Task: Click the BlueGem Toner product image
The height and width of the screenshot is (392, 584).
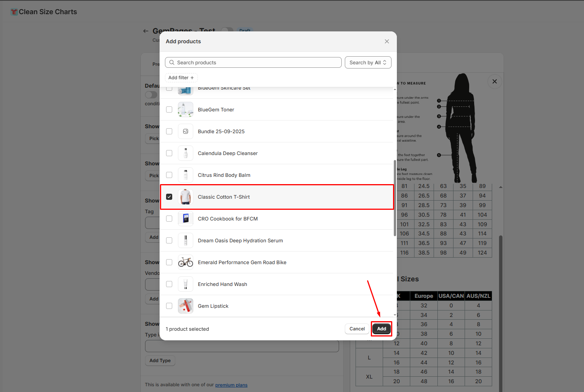Action: (x=186, y=110)
